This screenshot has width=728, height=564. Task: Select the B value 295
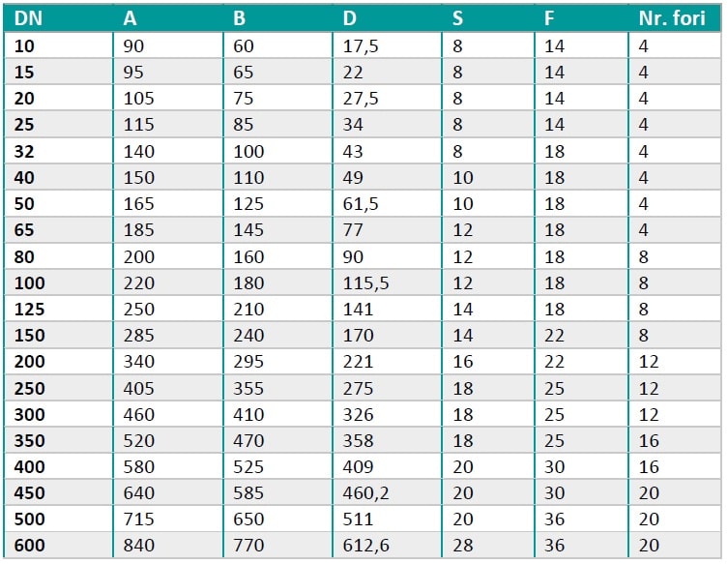[248, 362]
